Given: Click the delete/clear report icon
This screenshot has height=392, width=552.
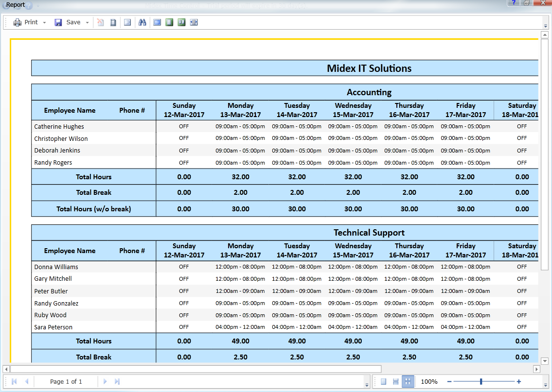Looking at the screenshot, I should tap(101, 22).
